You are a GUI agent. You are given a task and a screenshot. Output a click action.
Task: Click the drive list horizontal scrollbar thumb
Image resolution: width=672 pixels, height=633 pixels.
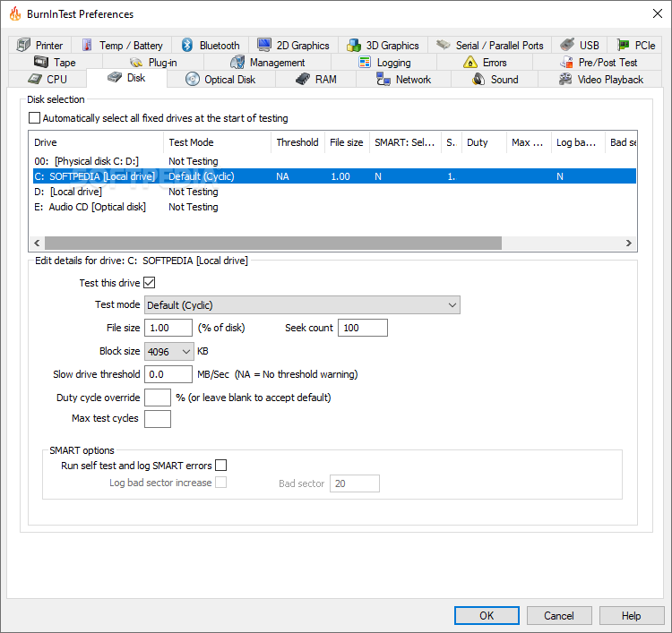coord(273,243)
